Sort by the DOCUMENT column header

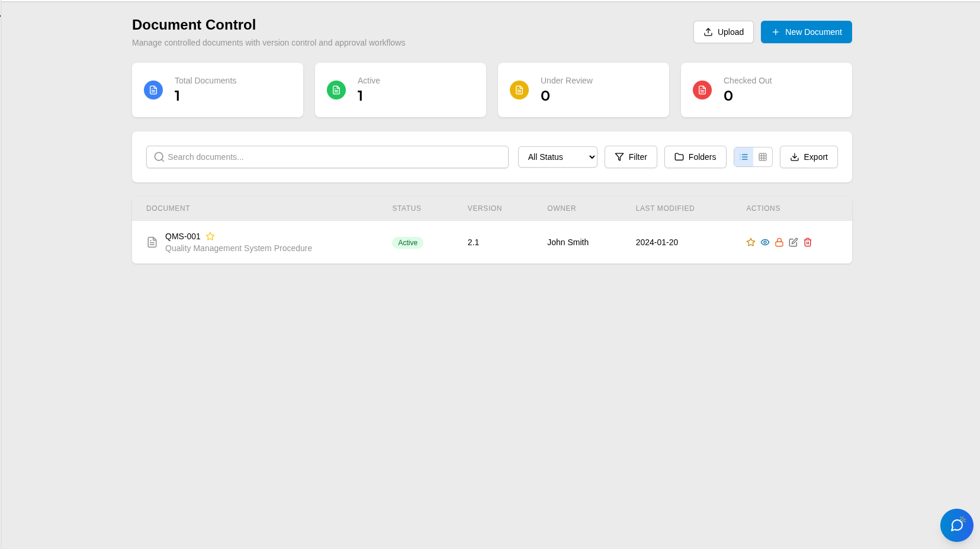pyautogui.click(x=168, y=208)
